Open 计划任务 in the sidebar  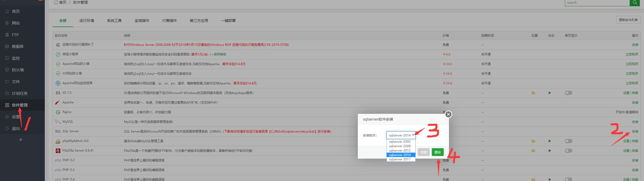(x=20, y=93)
